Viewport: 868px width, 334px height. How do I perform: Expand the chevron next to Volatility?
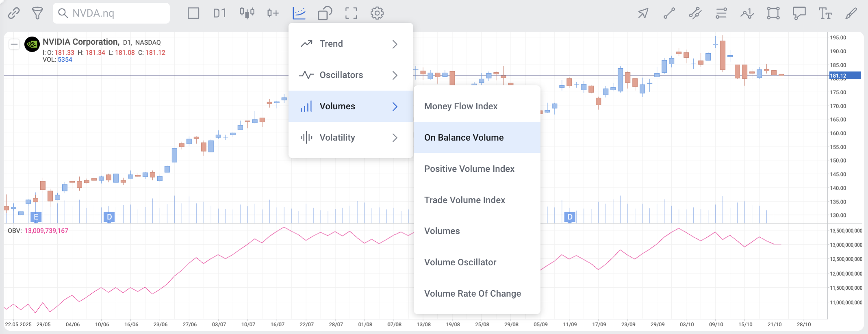tap(395, 138)
